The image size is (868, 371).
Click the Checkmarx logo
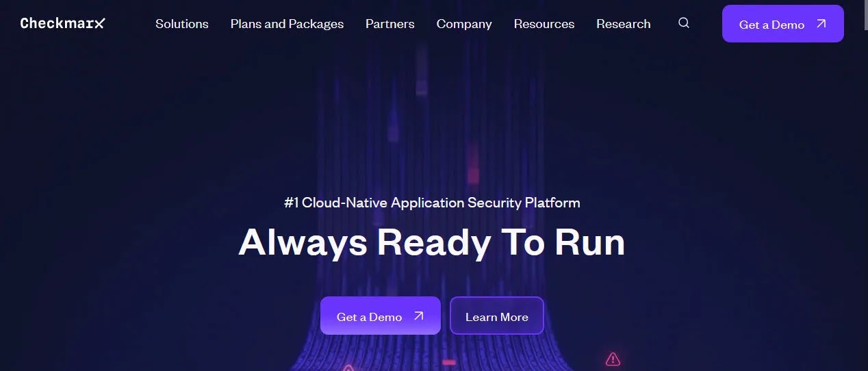coord(62,23)
